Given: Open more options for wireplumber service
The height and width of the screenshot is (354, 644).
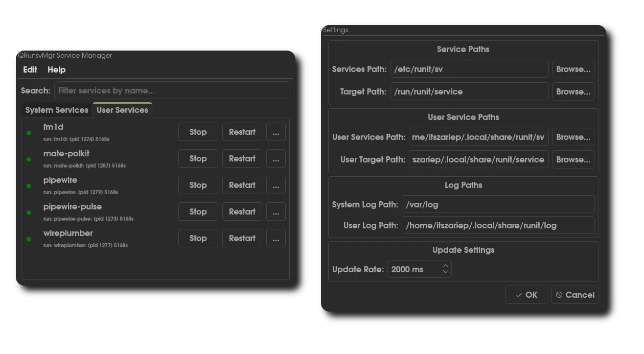Looking at the screenshot, I should (x=275, y=239).
